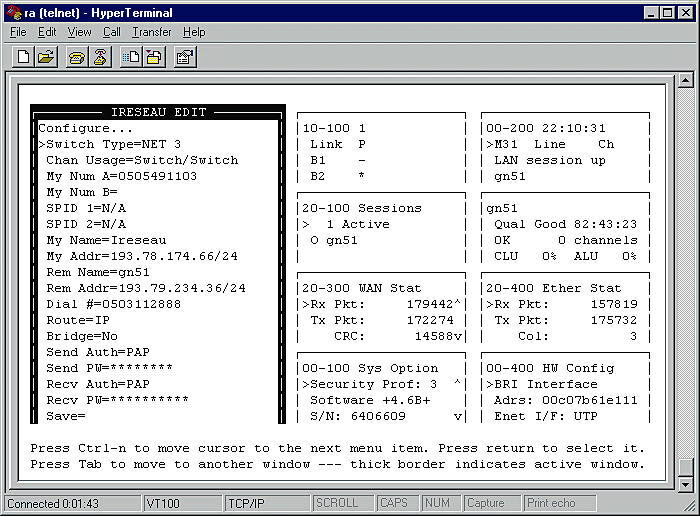Click 'Rem Addr=193.79.234.36/24' line

(146, 288)
